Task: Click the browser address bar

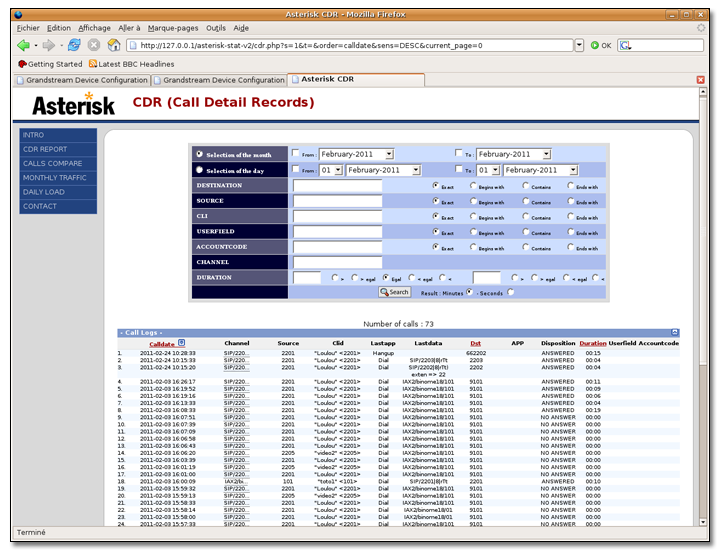Action: coord(349,46)
